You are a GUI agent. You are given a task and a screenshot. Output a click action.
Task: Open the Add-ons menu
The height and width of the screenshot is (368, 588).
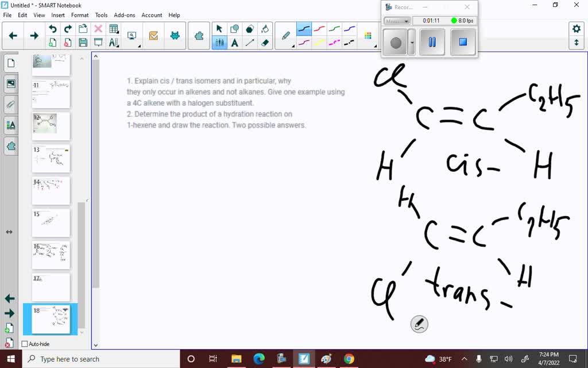click(x=124, y=15)
